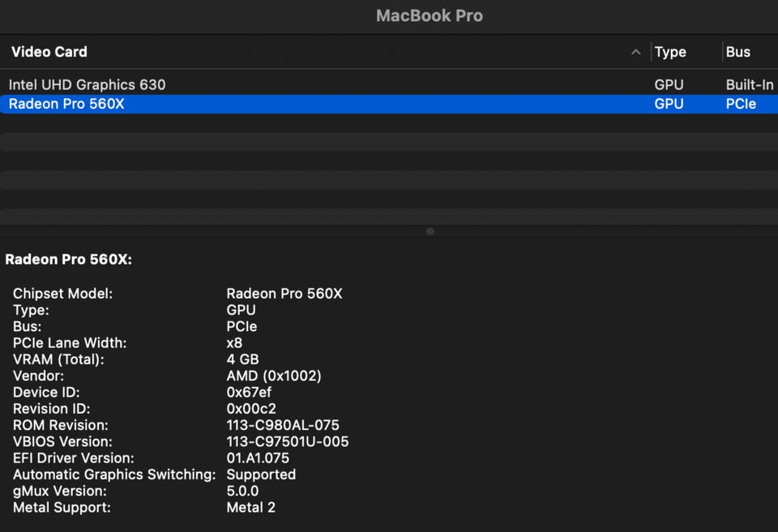This screenshot has height=532, width=778.
Task: Click the AMD (0x1002) vendor value
Action: [x=274, y=376]
